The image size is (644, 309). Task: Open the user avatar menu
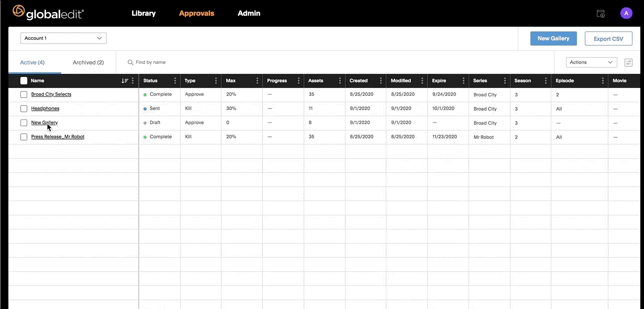click(626, 14)
